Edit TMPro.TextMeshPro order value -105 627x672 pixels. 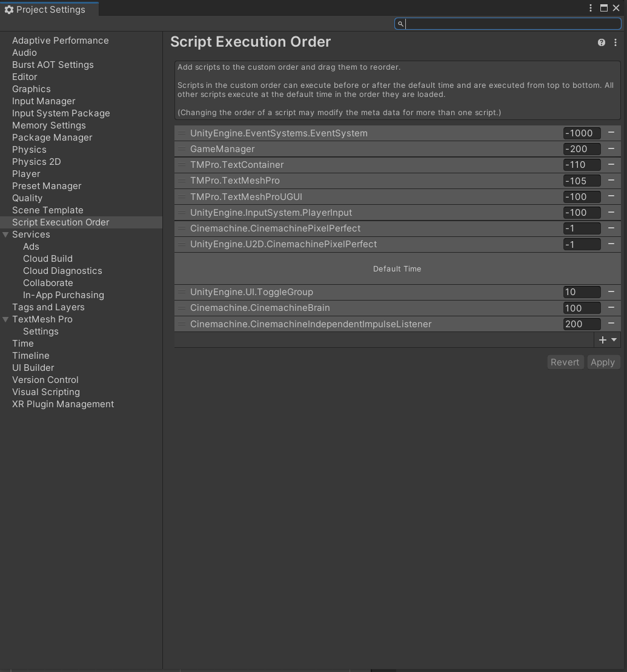582,181
